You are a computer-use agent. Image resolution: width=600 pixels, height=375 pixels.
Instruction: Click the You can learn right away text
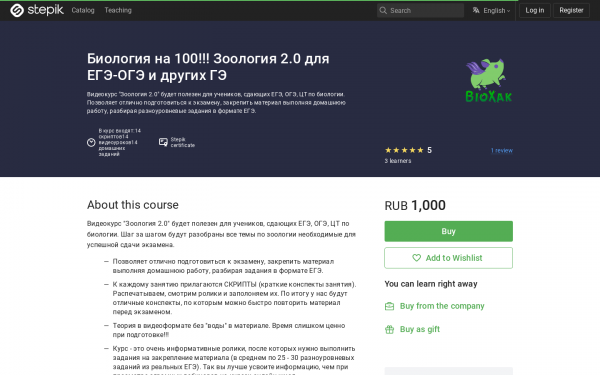(431, 284)
